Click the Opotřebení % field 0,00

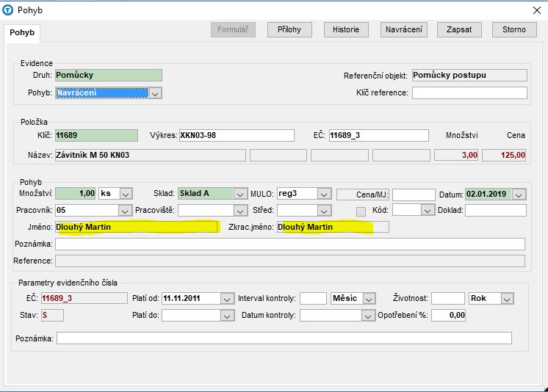[448, 315]
